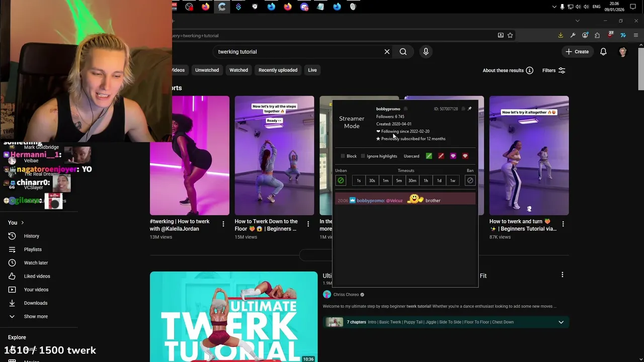Open options for How to twerk and turn
The height and width of the screenshot is (362, 644).
pyautogui.click(x=563, y=224)
